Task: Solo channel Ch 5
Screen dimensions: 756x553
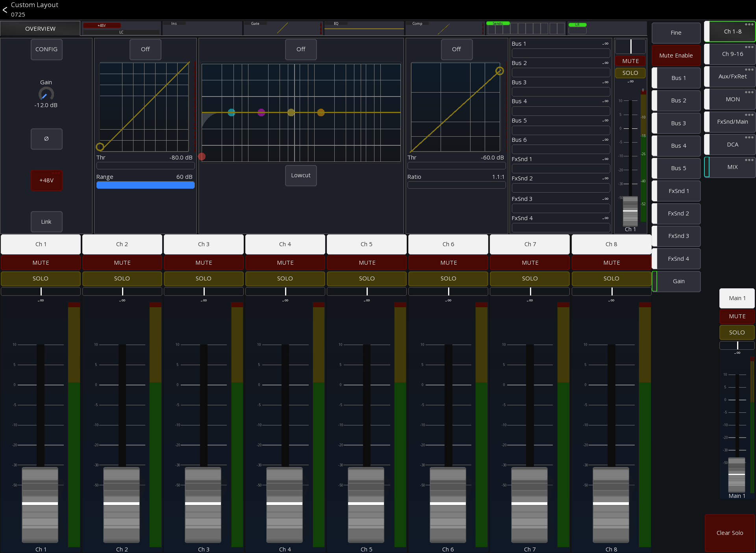Action: (367, 278)
